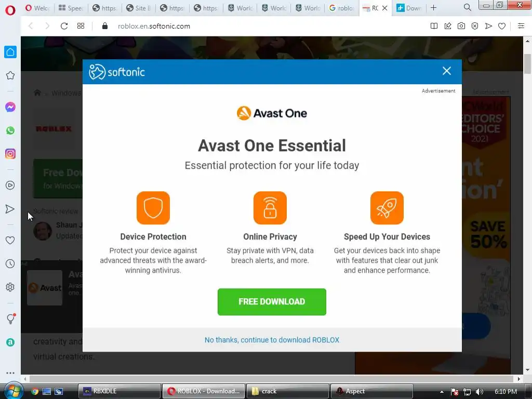Switch to the Google roblox search tab
The image size is (532, 399).
click(341, 8)
